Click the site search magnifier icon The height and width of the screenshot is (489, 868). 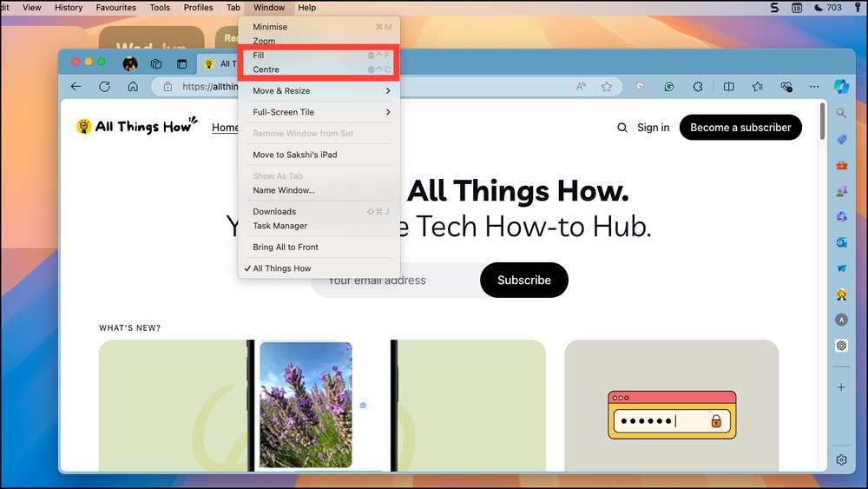point(622,128)
